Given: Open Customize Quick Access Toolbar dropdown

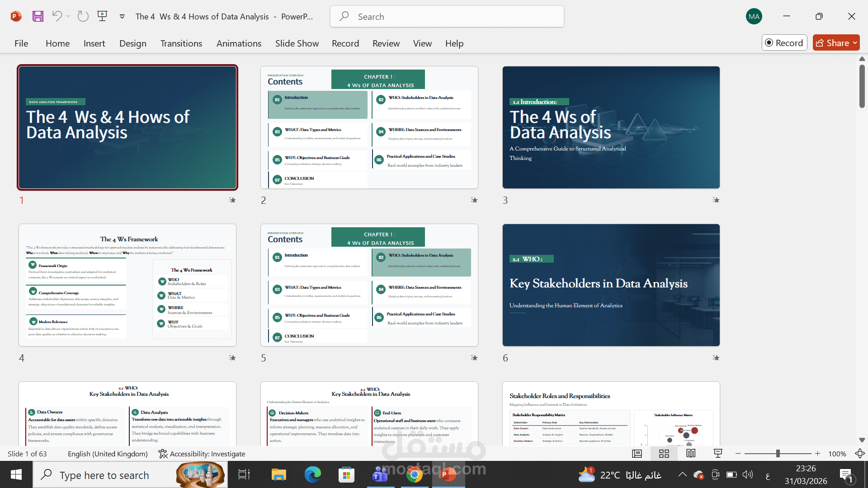Looking at the screenshot, I should point(122,16).
